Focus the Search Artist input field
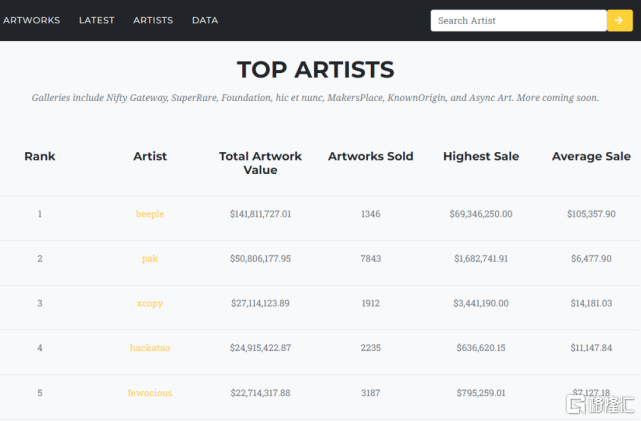The width and height of the screenshot is (641, 421). pos(518,20)
